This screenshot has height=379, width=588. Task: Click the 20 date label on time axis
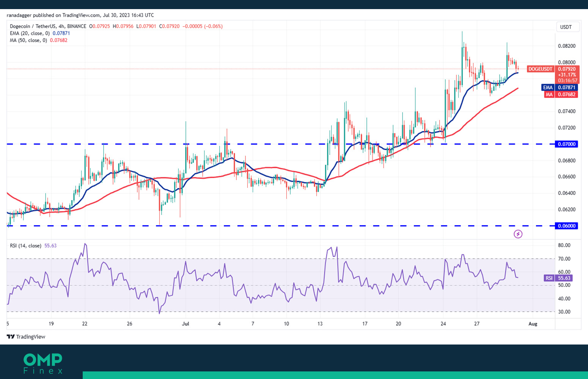398,324
